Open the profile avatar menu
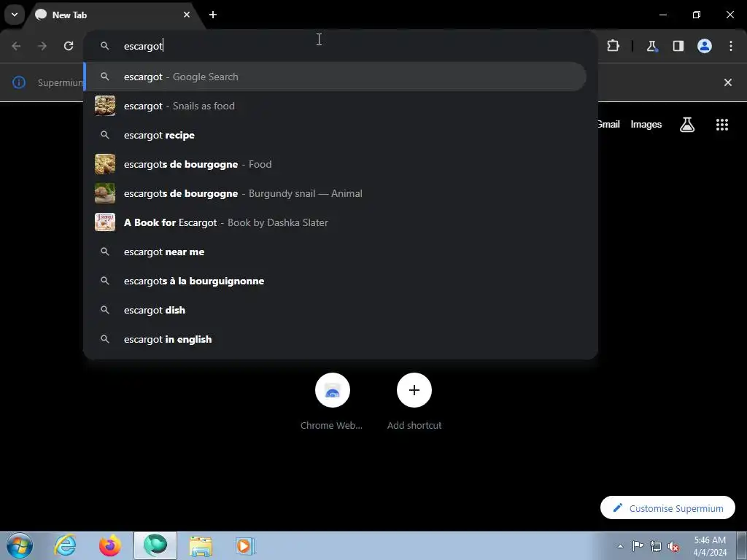Viewport: 747px width, 560px height. pos(705,46)
